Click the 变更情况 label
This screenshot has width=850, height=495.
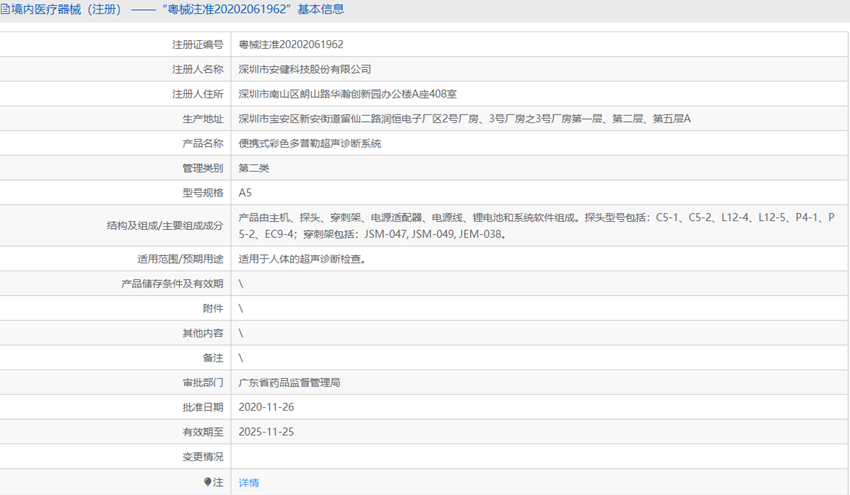[x=203, y=457]
